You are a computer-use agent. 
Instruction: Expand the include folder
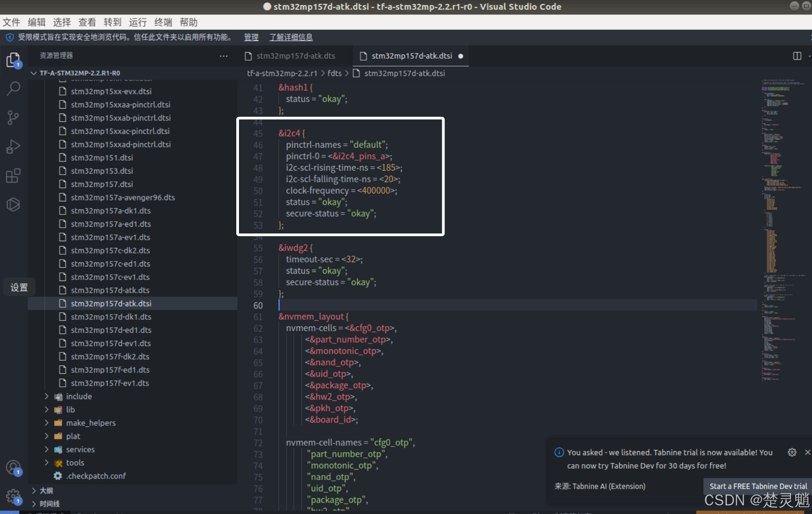pos(79,396)
